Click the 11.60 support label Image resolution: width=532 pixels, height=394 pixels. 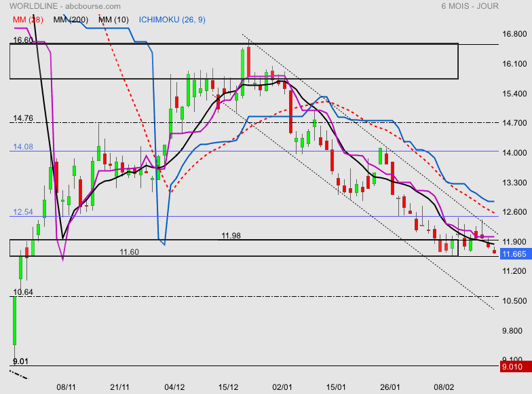(129, 252)
